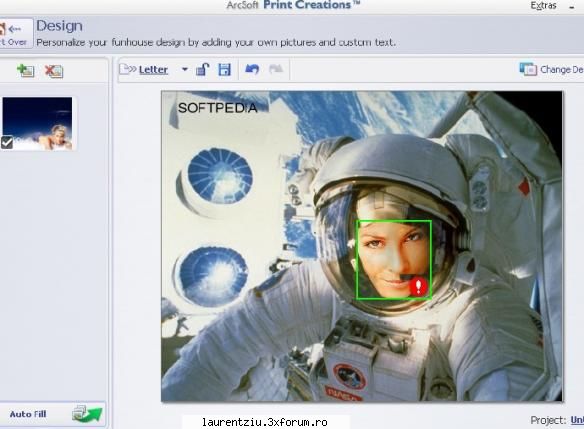584x429 pixels.
Task: Open the project name link
Action: pyautogui.click(x=577, y=420)
